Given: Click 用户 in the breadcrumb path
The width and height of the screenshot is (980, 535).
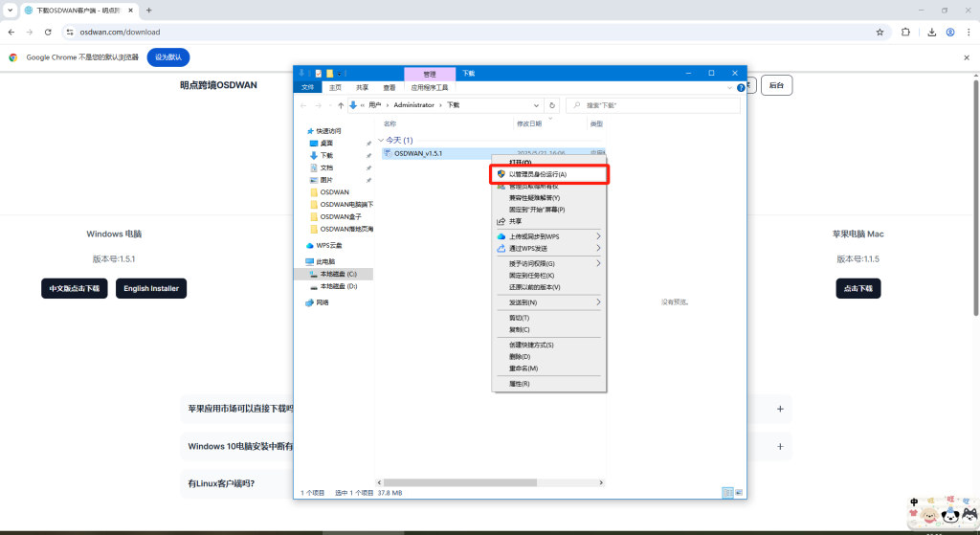Looking at the screenshot, I should point(374,105).
